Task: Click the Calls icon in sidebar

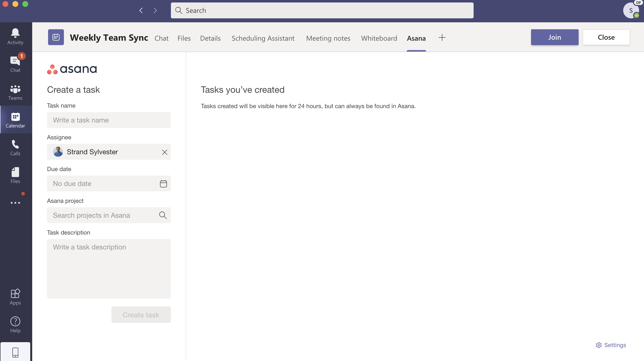Action: pyautogui.click(x=15, y=148)
